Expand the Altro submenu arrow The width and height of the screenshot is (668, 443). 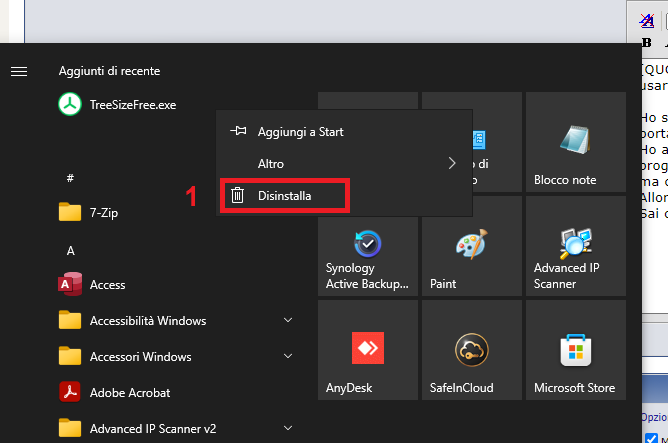452,163
